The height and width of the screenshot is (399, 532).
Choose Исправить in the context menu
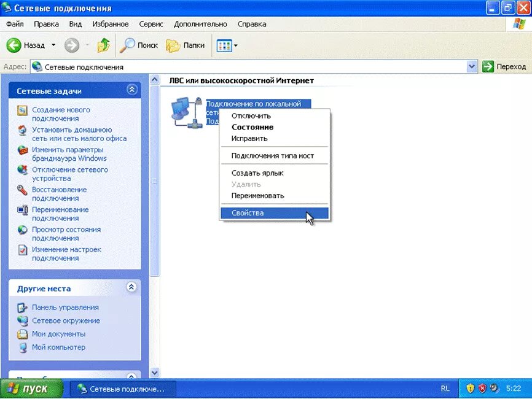pos(275,138)
